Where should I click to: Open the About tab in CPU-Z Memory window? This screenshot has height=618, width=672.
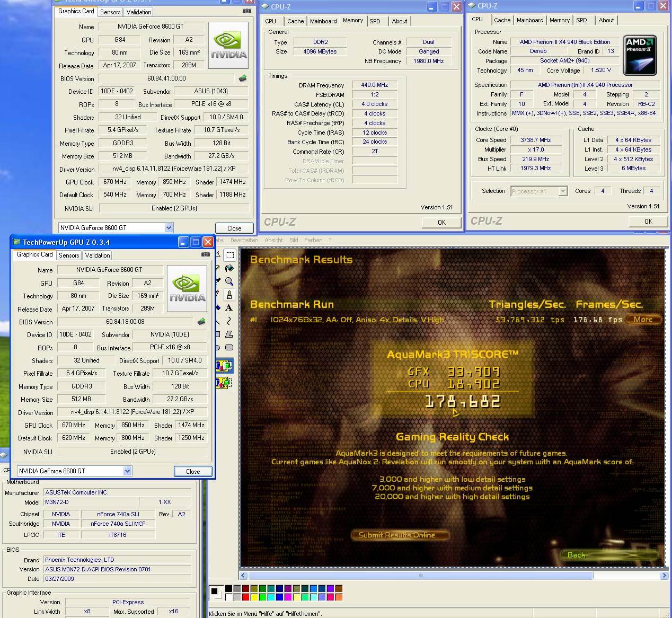pyautogui.click(x=400, y=21)
